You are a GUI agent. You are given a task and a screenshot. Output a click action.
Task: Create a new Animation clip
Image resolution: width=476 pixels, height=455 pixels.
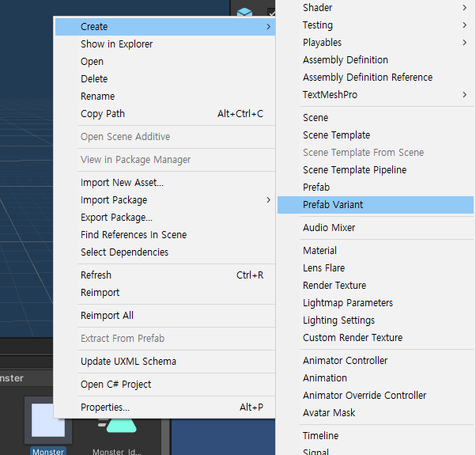tap(376, 378)
